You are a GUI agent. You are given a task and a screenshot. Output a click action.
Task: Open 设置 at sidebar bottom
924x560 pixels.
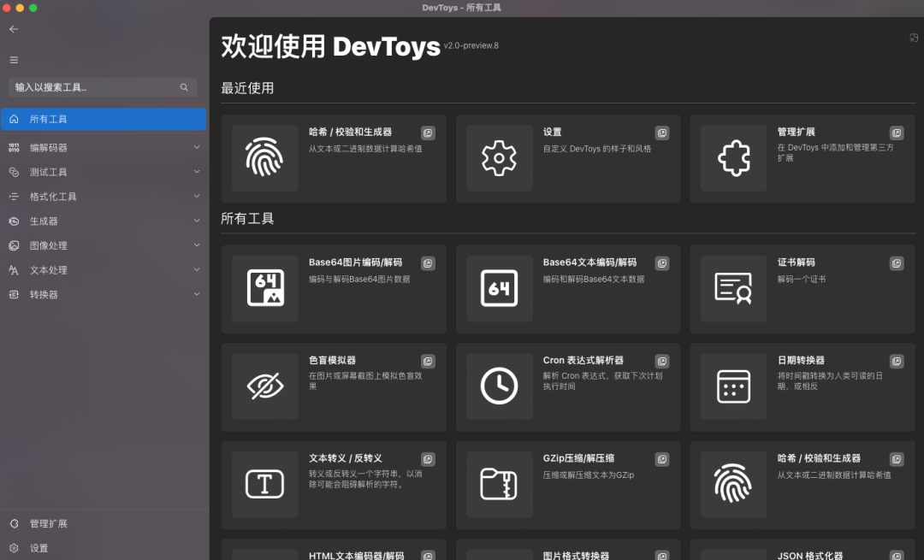click(x=104, y=548)
